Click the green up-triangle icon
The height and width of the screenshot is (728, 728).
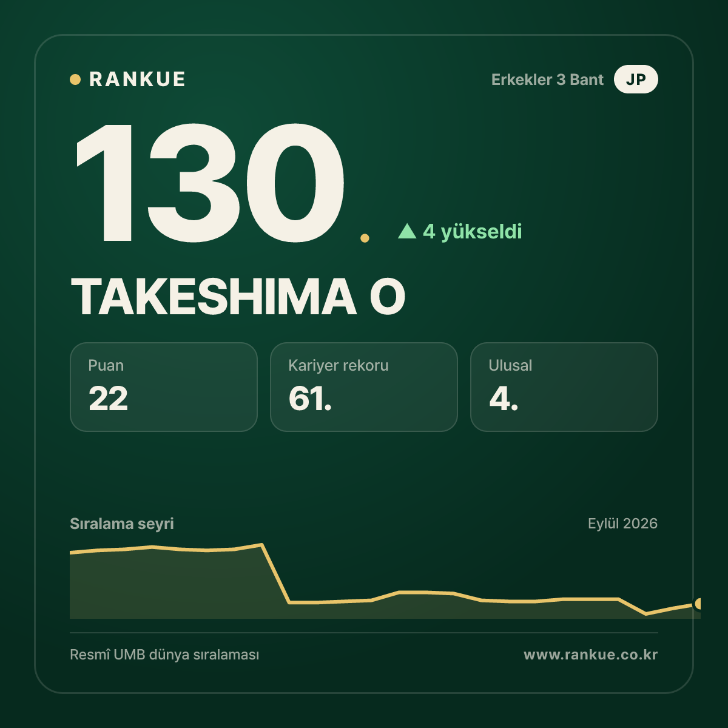point(407,231)
